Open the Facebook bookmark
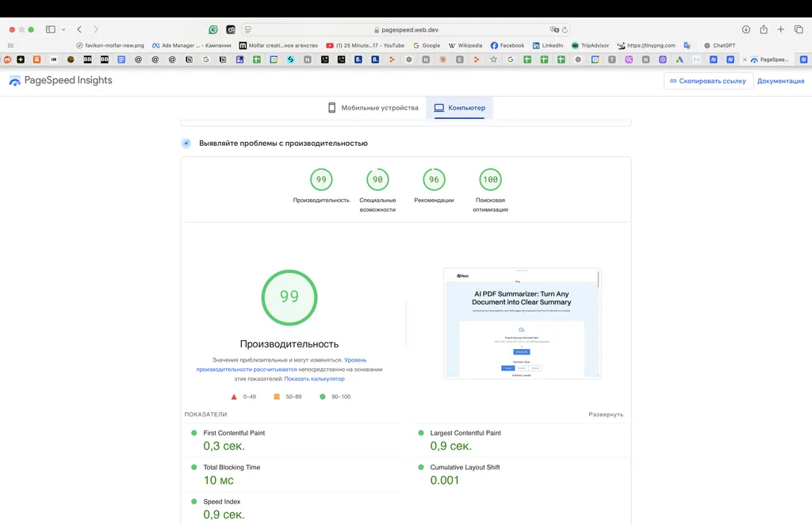812x525 pixels. point(507,45)
